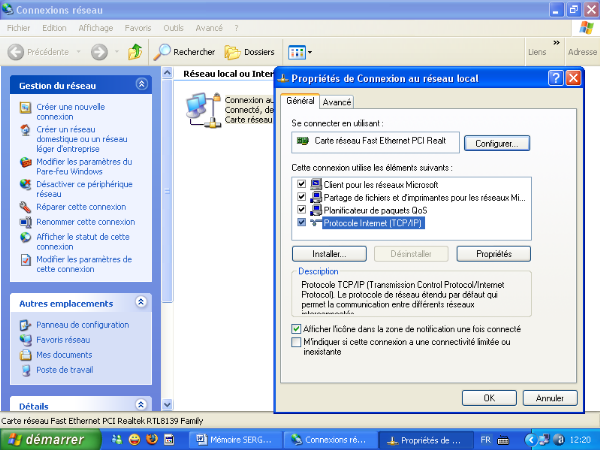The height and width of the screenshot is (450, 600).
Task: Click the Pare-feu Windows settings icon
Action: [25, 162]
